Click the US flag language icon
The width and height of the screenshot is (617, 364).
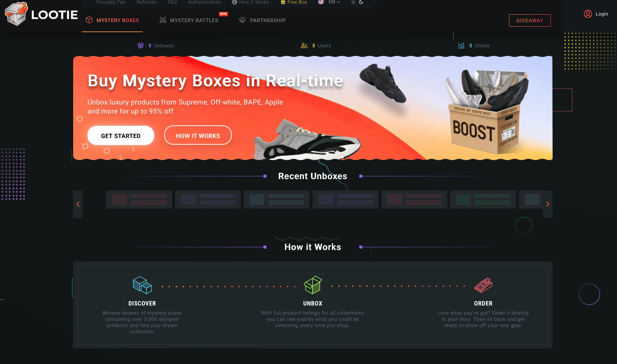coord(321,2)
